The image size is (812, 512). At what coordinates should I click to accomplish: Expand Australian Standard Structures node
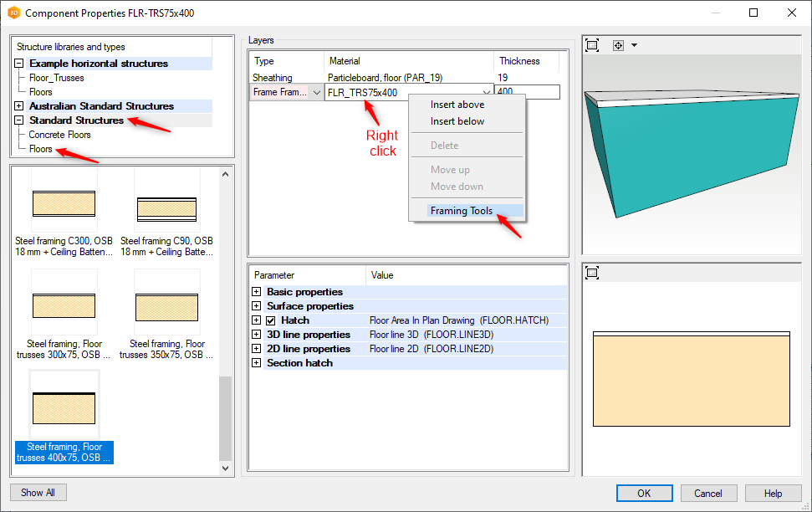tap(19, 106)
